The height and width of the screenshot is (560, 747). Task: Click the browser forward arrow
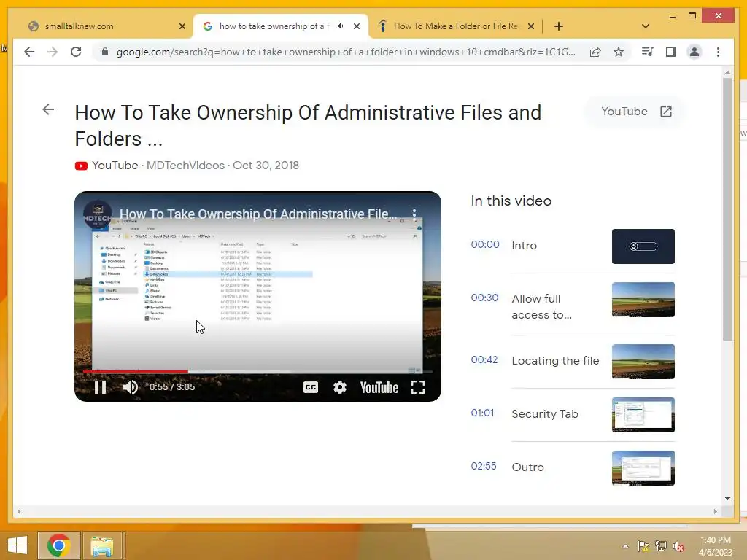click(53, 52)
